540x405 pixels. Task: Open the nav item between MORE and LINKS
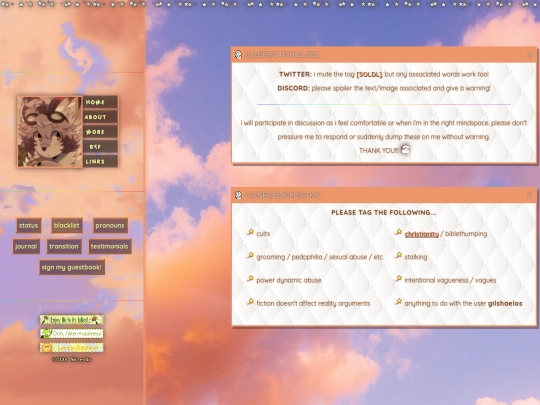[x=101, y=147]
